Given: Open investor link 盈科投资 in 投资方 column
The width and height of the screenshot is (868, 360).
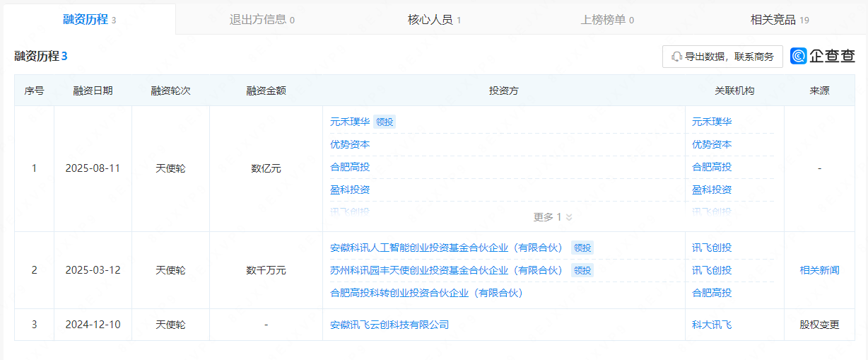Looking at the screenshot, I should [x=350, y=190].
